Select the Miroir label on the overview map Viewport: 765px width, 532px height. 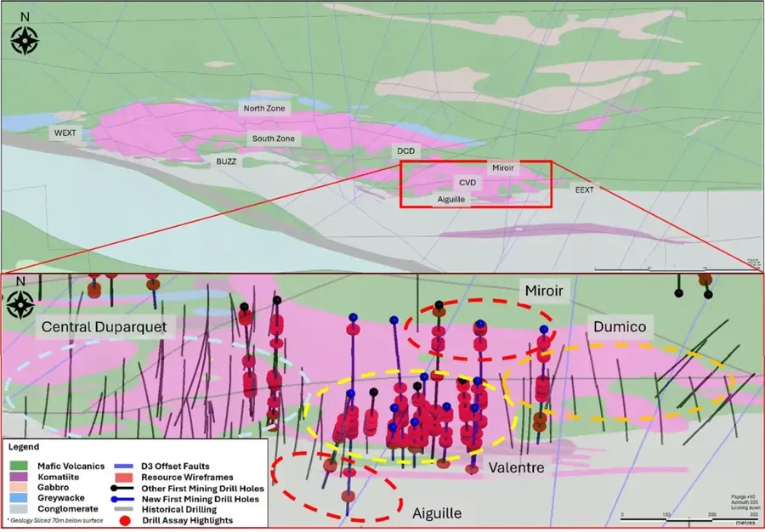click(x=503, y=167)
